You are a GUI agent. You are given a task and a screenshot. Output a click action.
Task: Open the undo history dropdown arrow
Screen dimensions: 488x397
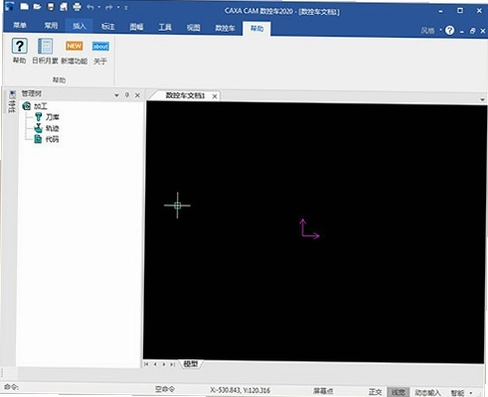[x=99, y=7]
